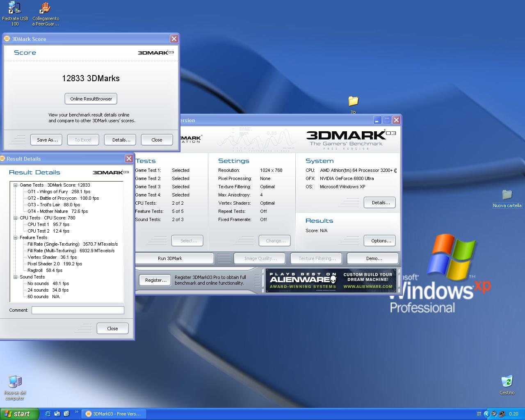Image resolution: width=525 pixels, height=420 pixels.
Task: Open the Cestino recycle bin icon
Action: tap(507, 381)
